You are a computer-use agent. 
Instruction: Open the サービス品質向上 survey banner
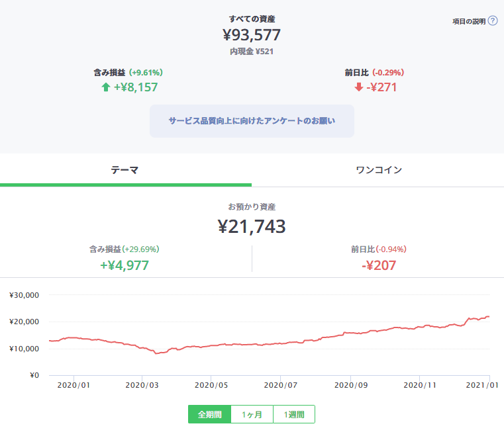pos(252,121)
